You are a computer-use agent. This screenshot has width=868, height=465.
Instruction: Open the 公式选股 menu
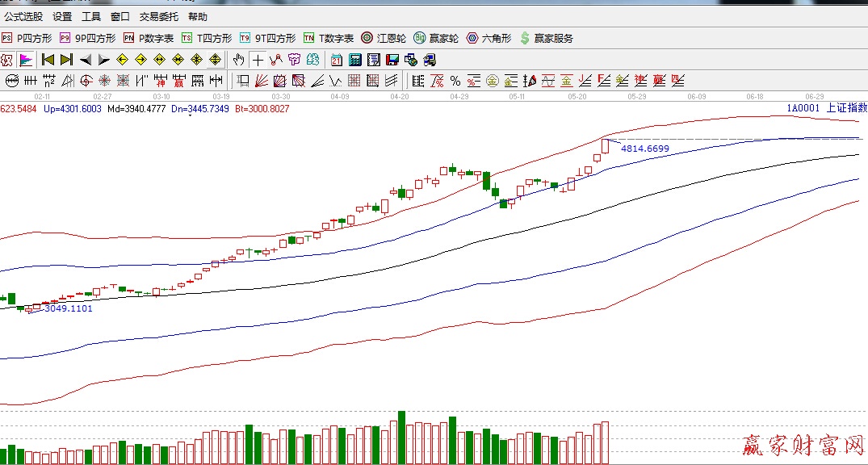click(x=24, y=16)
